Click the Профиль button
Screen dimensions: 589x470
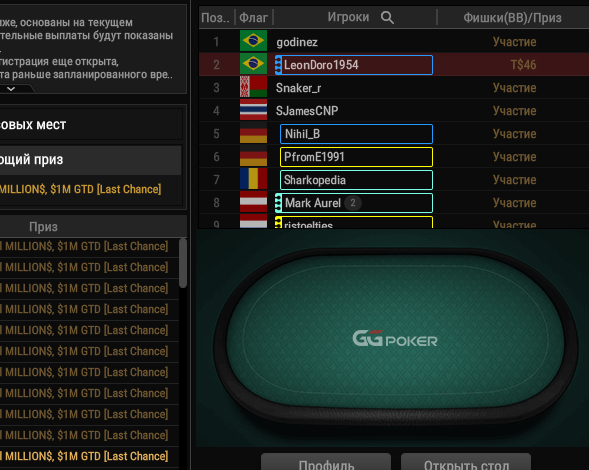326,462
